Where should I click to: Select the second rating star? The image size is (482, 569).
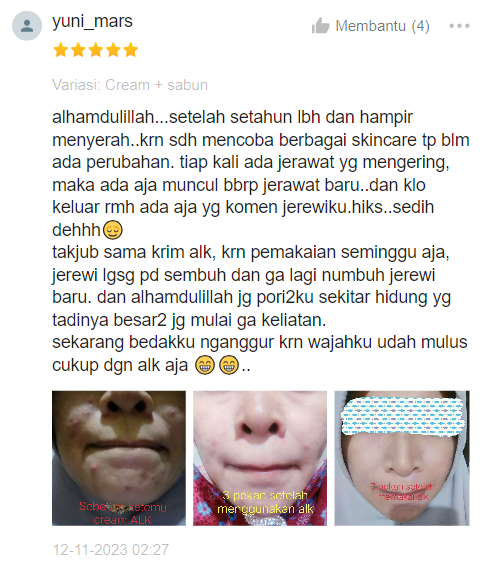point(78,50)
